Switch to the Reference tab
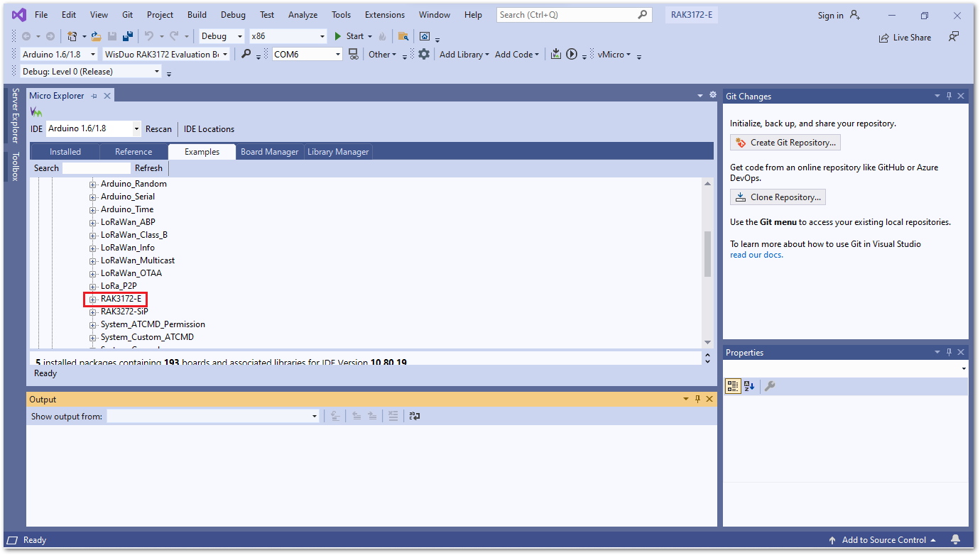 pyautogui.click(x=134, y=152)
